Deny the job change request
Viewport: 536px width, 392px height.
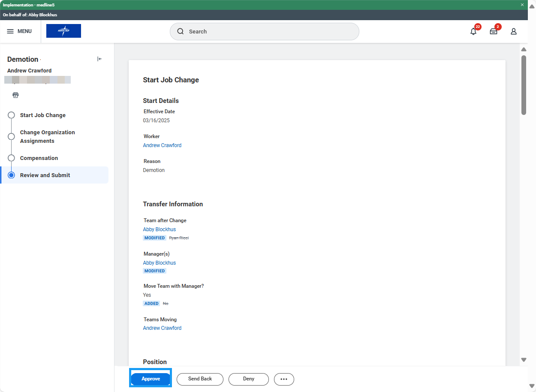[248, 379]
